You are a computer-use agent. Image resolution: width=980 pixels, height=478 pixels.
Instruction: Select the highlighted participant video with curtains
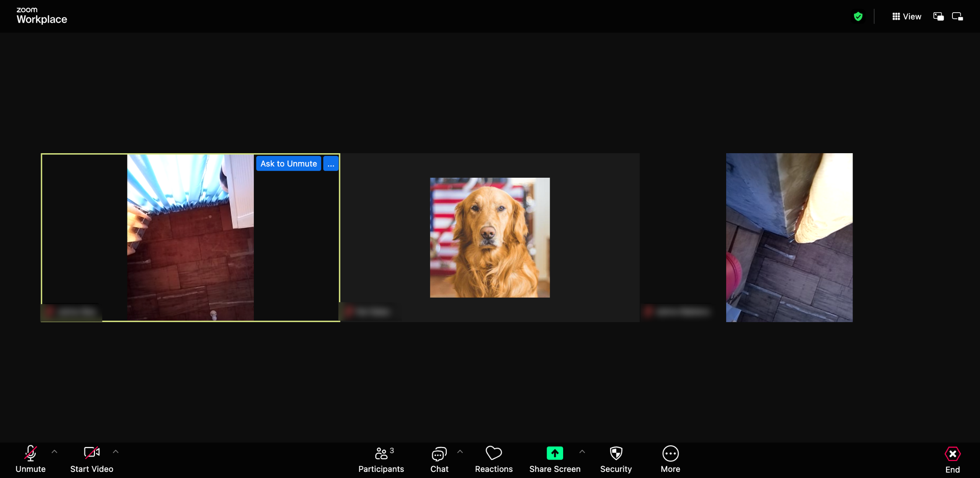(190, 237)
